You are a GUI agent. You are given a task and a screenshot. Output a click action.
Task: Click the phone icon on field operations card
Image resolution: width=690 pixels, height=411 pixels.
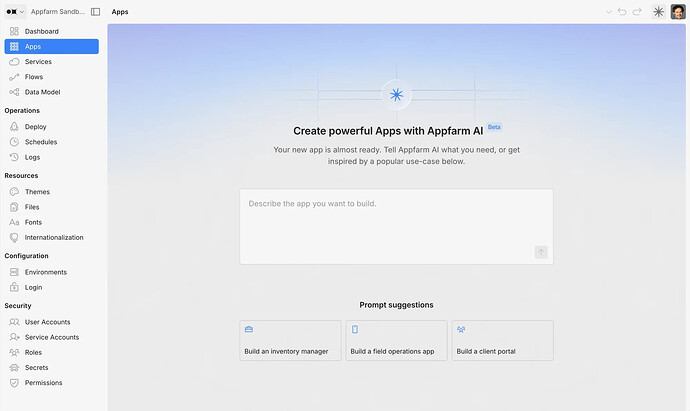[355, 329]
